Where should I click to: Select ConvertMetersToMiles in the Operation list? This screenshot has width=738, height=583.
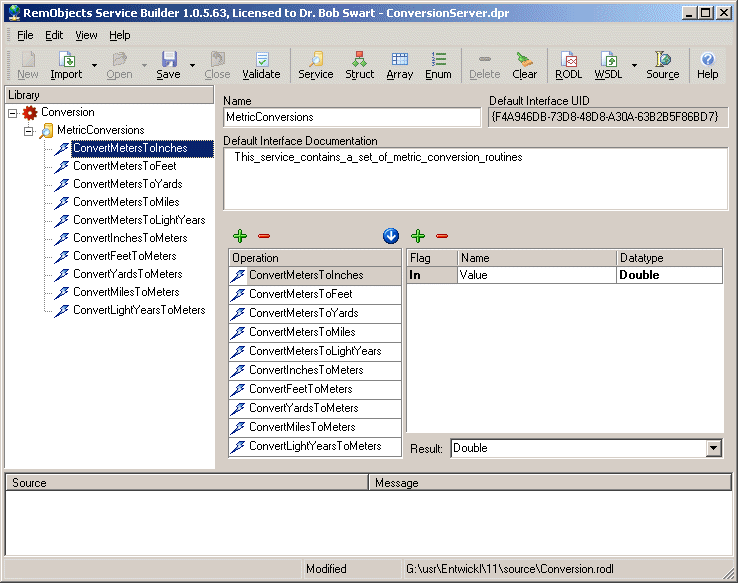315,332
